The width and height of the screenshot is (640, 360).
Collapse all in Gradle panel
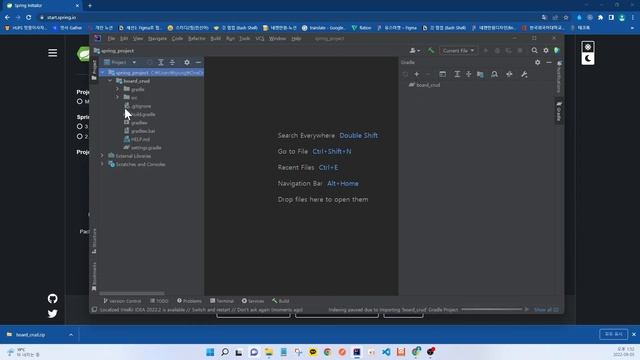(469, 74)
